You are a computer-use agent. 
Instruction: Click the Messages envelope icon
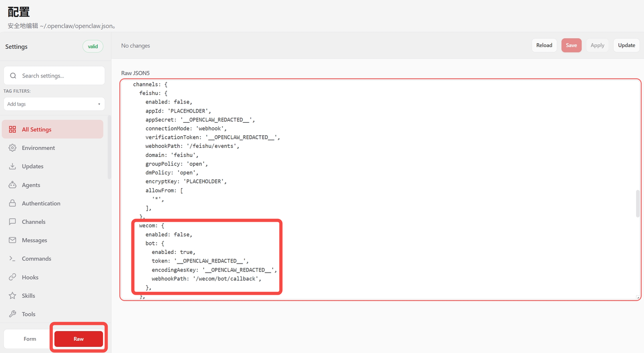pos(13,240)
